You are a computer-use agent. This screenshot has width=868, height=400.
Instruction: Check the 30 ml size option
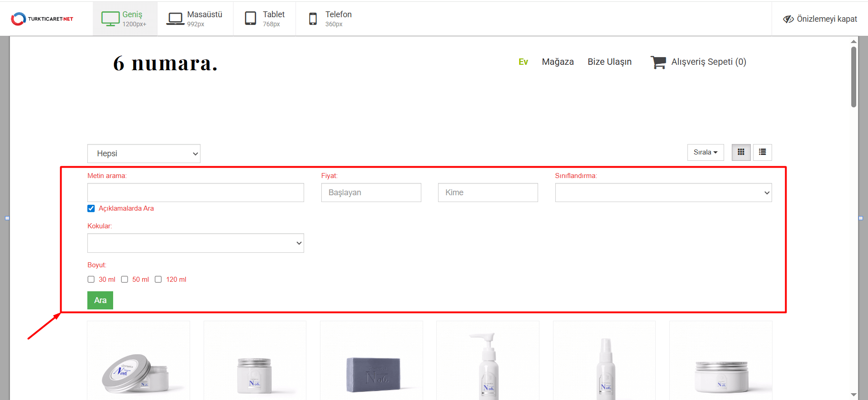pyautogui.click(x=91, y=280)
